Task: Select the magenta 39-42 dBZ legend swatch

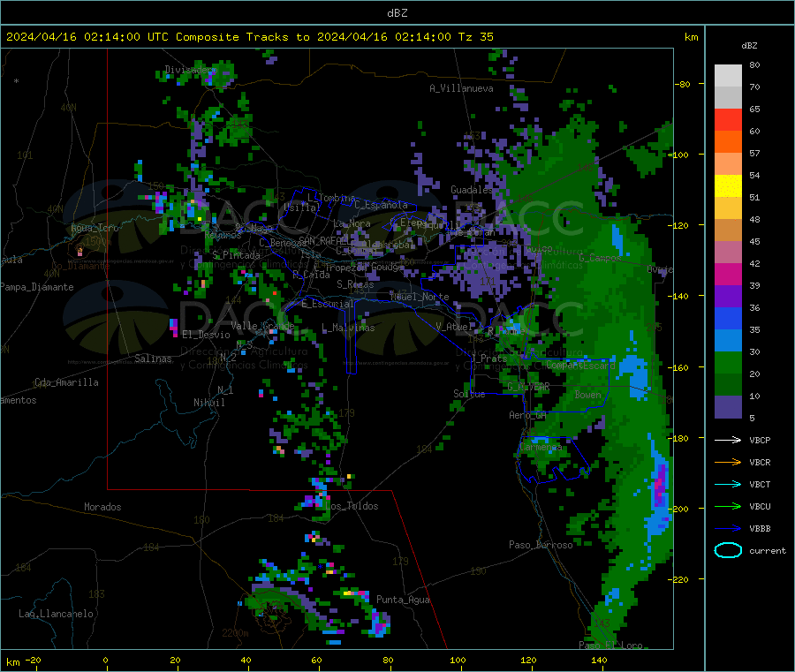Action: click(728, 274)
